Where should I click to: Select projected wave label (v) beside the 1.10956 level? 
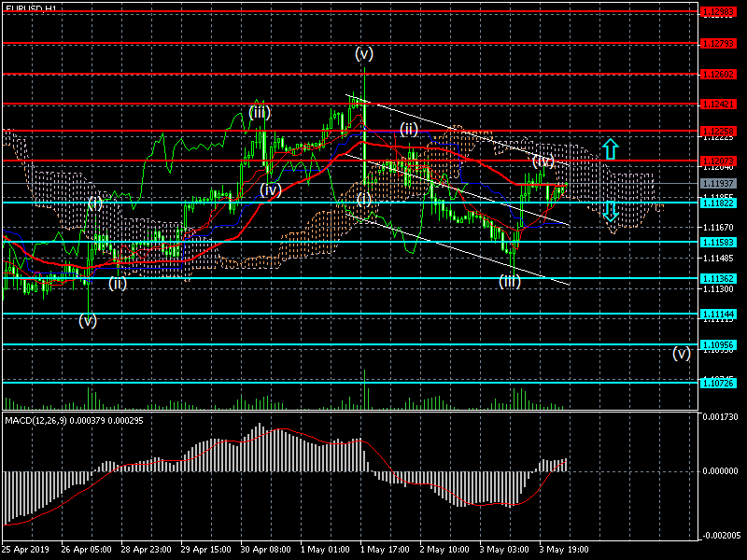click(x=682, y=354)
